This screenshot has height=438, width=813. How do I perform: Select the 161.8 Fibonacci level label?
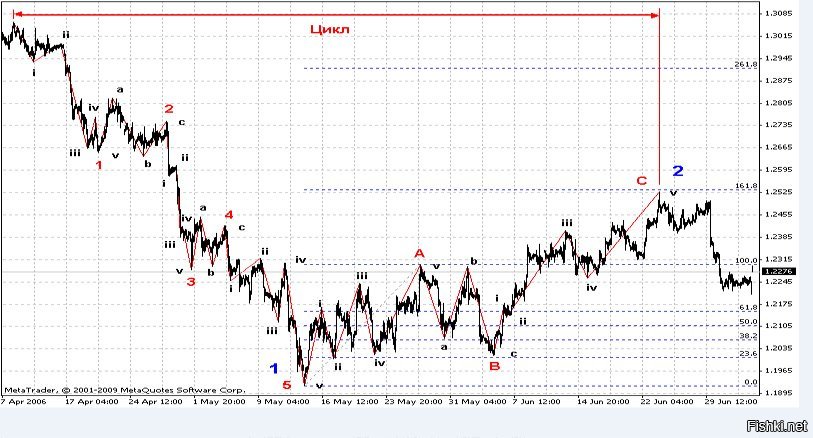[x=745, y=186]
